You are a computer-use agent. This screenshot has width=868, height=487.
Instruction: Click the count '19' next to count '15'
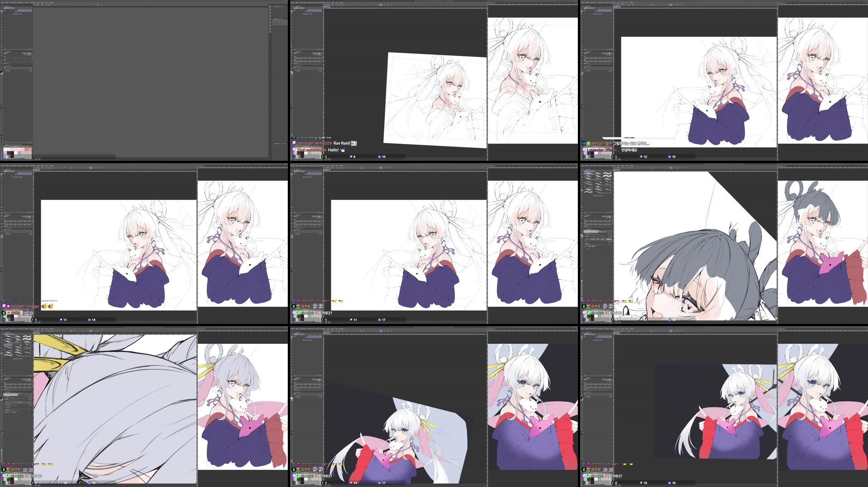[x=674, y=483]
